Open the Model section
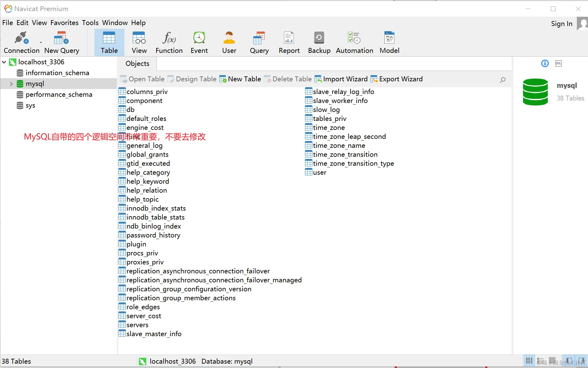This screenshot has width=588, height=368. (389, 42)
